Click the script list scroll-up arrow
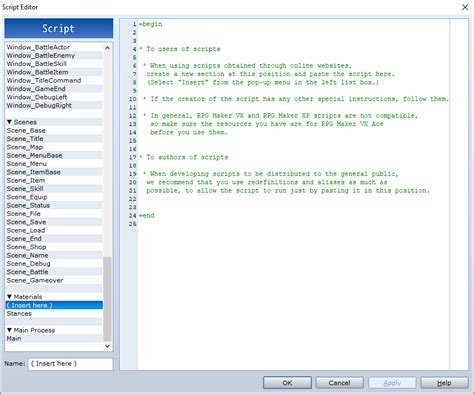The width and height of the screenshot is (474, 394). (x=107, y=48)
